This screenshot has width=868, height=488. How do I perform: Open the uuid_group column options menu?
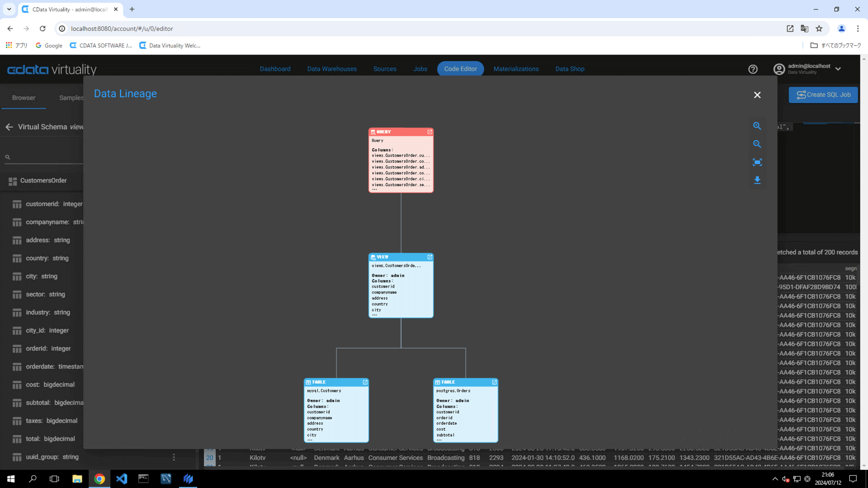point(174,457)
